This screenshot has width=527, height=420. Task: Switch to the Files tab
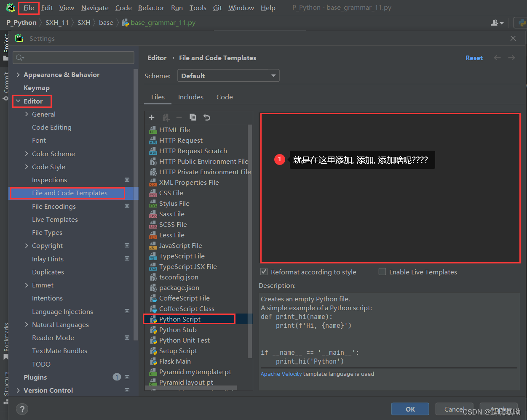pyautogui.click(x=158, y=97)
